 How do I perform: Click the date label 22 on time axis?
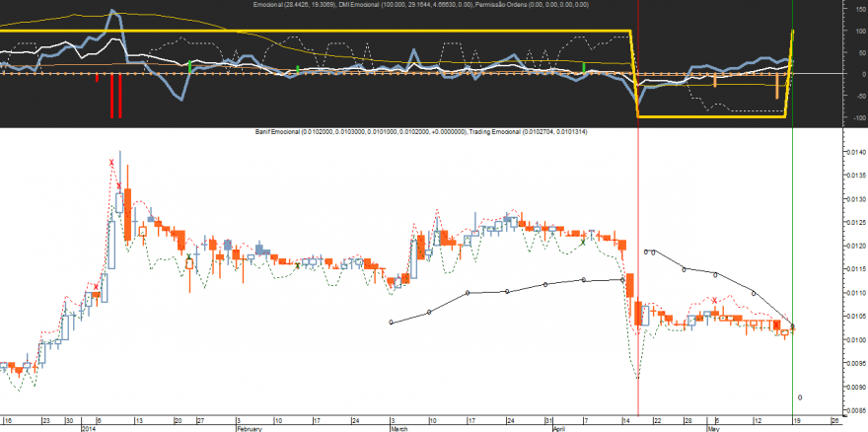657,420
